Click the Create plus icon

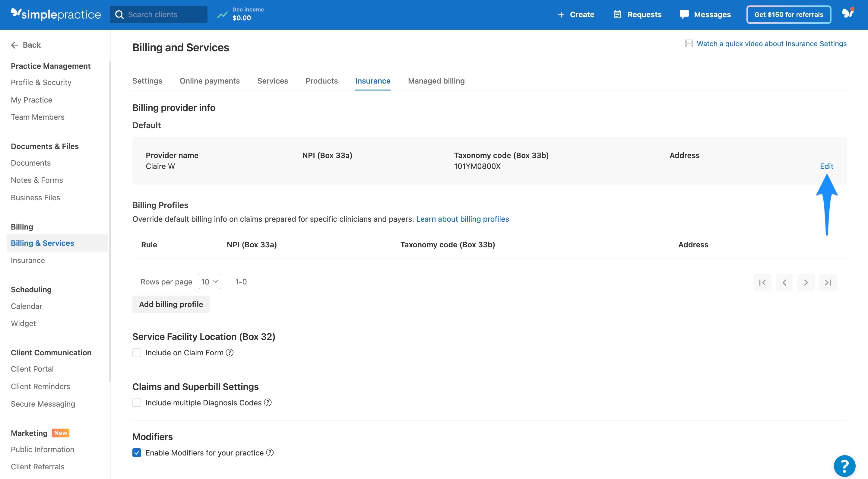561,14
